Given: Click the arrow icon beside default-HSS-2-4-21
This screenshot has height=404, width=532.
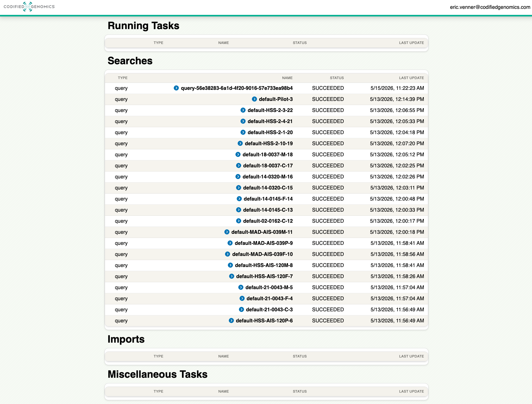Looking at the screenshot, I should click(243, 121).
